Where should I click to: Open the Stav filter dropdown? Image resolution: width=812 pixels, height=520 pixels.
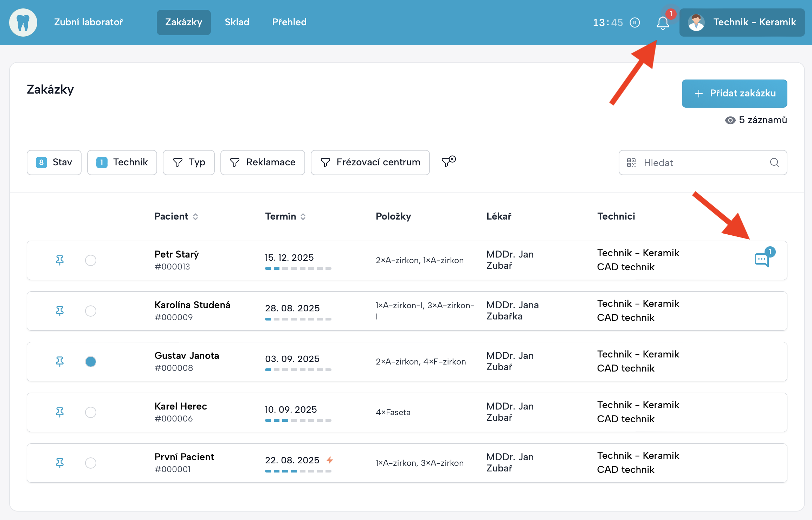(x=54, y=162)
